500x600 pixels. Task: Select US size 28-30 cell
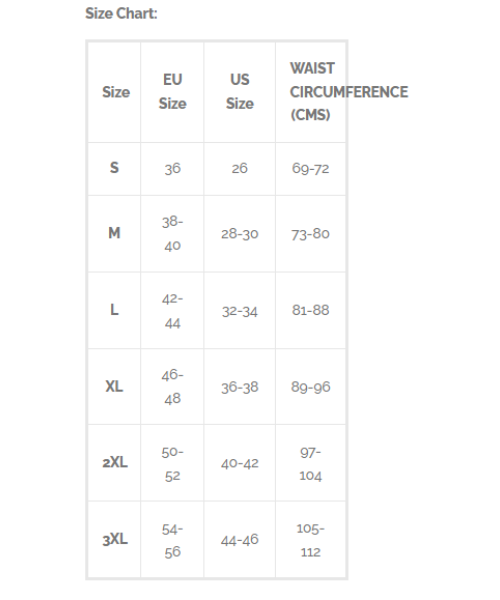coord(240,234)
